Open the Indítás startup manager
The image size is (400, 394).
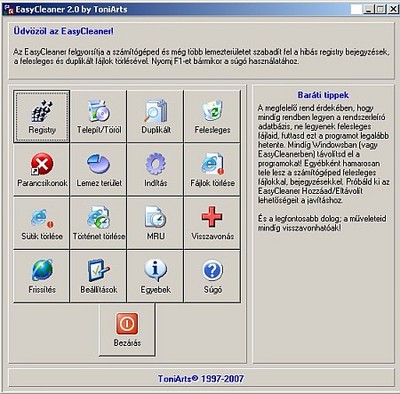tap(155, 170)
